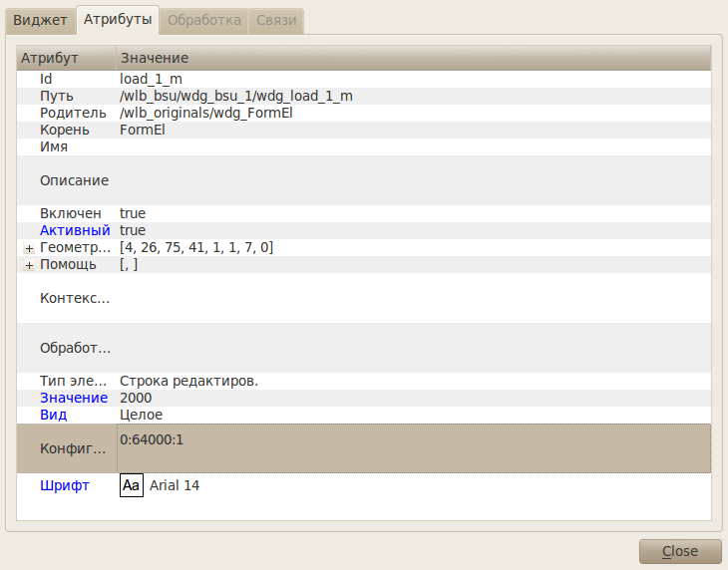Click the Целое view type value
Screen dimensions: 728x570
(x=141, y=415)
